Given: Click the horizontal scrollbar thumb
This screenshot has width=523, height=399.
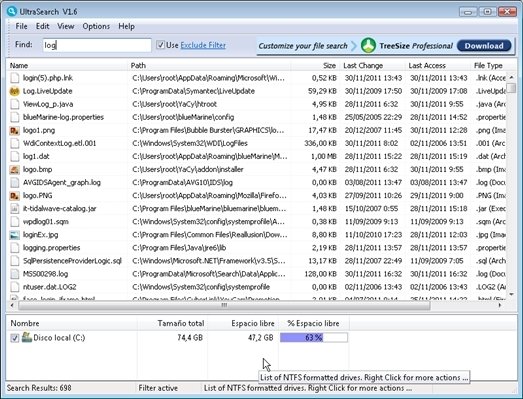Looking at the screenshot, I should tap(224, 305).
